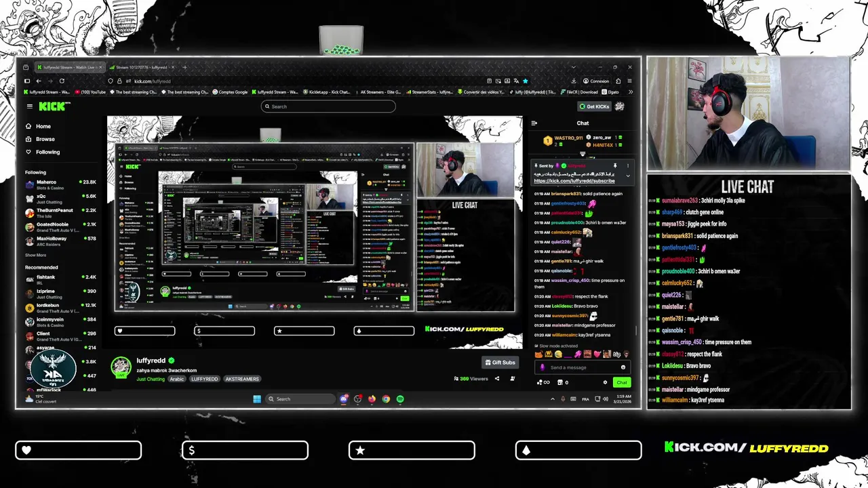Click the Just Chatting category link

(x=151, y=379)
